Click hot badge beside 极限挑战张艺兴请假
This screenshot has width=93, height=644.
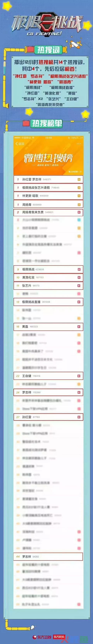point(79,187)
